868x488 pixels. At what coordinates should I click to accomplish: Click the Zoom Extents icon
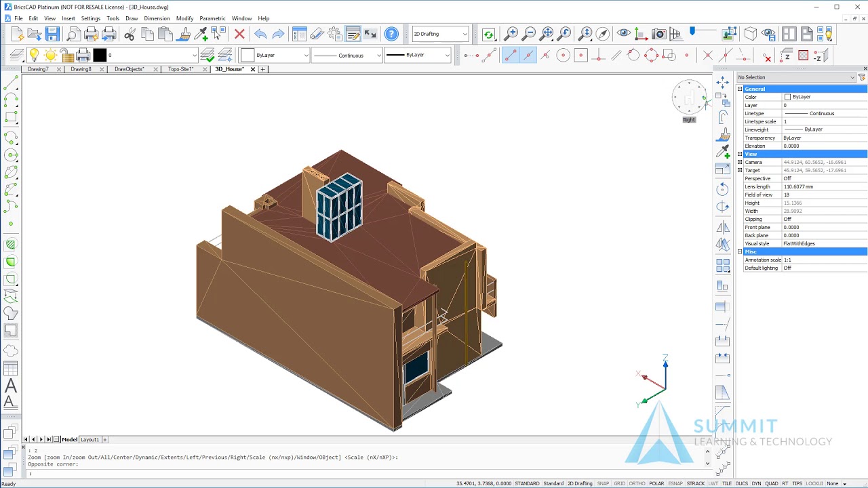pyautogui.click(x=547, y=33)
